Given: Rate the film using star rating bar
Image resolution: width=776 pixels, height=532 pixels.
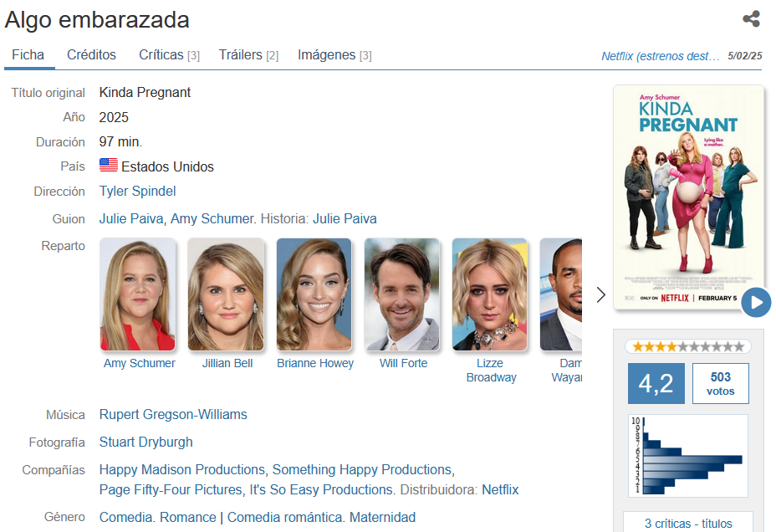Looking at the screenshot, I should coord(688,346).
